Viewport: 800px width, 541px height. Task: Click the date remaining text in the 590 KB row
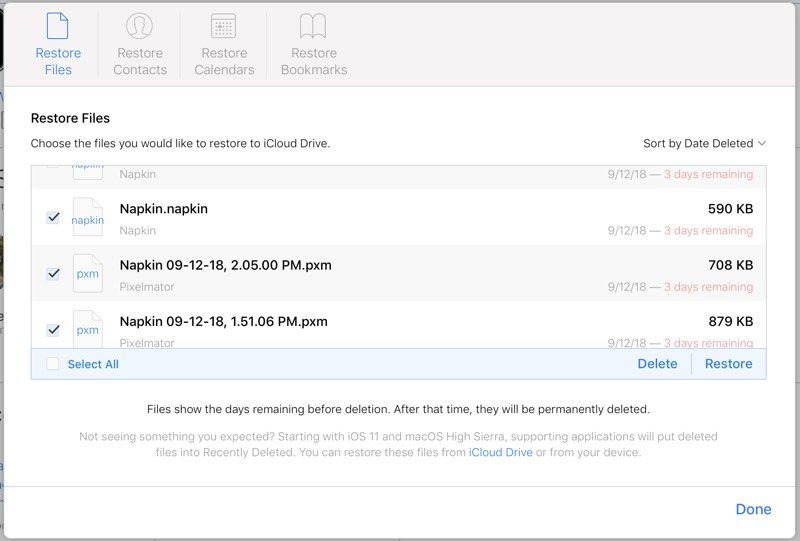(x=680, y=231)
